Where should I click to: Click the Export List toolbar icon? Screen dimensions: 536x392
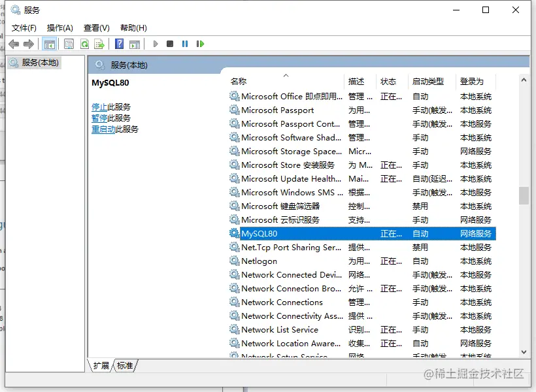point(99,44)
